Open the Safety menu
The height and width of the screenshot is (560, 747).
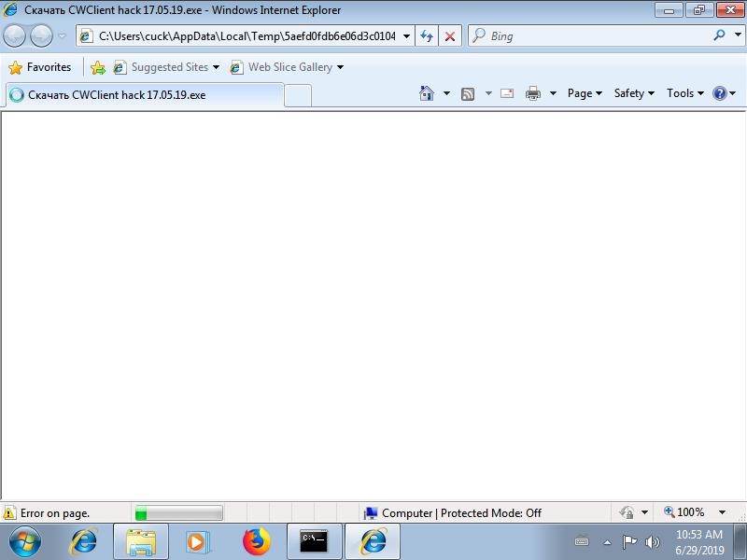pyautogui.click(x=634, y=93)
